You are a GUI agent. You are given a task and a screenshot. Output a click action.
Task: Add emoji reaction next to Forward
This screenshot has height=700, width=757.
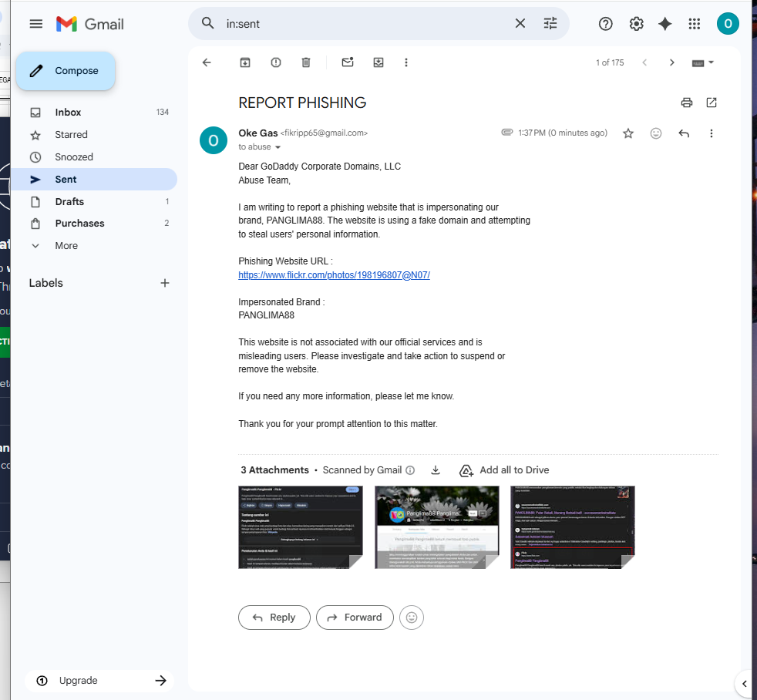click(x=412, y=618)
